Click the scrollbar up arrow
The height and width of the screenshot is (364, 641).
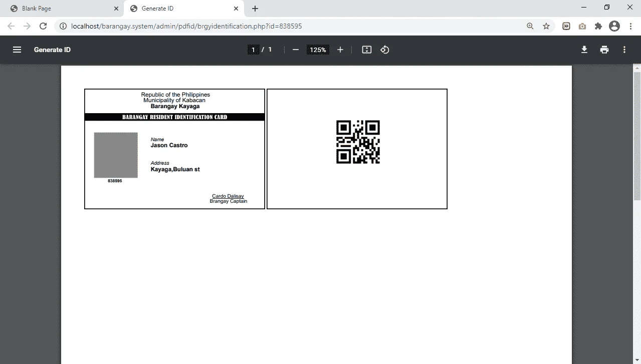coord(637,68)
